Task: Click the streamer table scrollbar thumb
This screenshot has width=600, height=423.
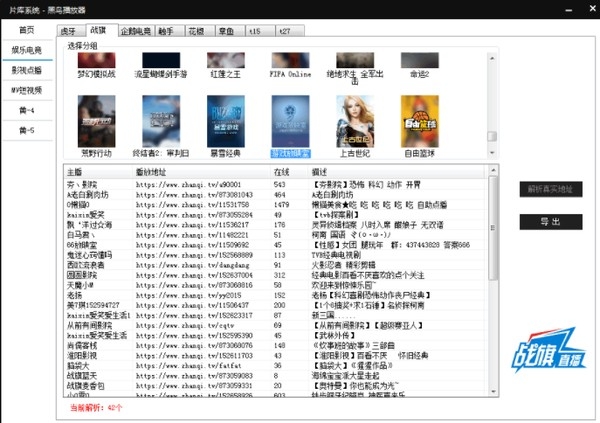Action: (x=493, y=228)
